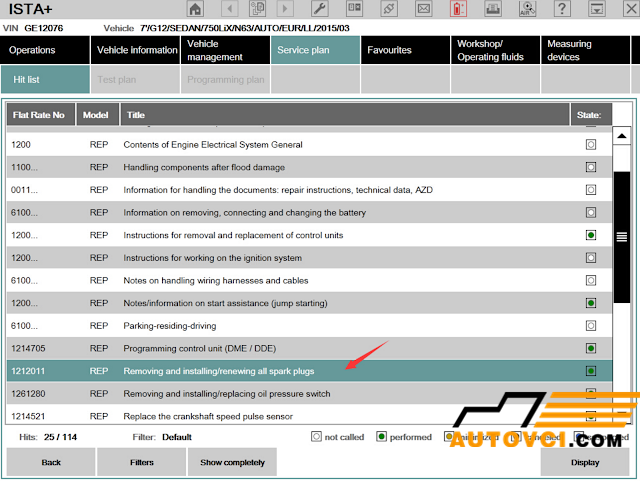Sort by Title column header
The width and height of the screenshot is (640, 481).
click(x=344, y=115)
